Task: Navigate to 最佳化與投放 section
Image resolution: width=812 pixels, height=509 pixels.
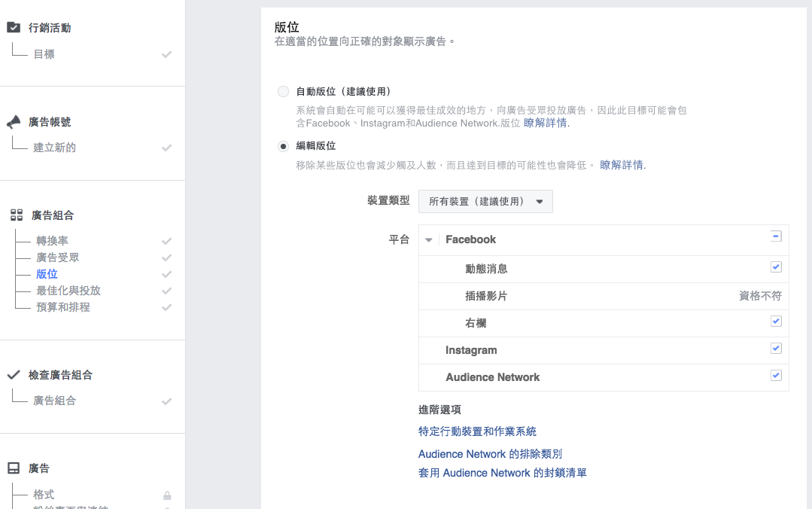Action: pyautogui.click(x=68, y=290)
